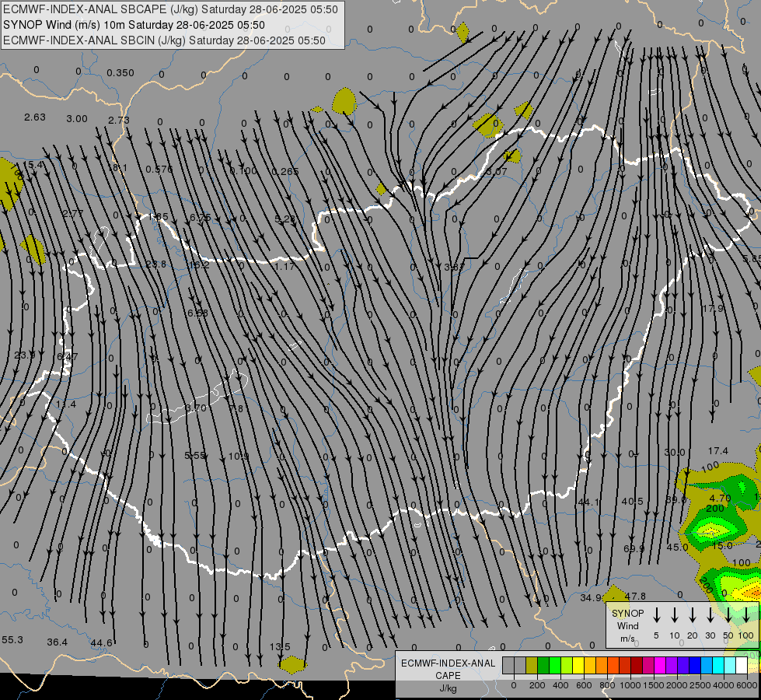Click the 2500 tick label in legend
This screenshot has height=700, width=761.
pos(700,685)
